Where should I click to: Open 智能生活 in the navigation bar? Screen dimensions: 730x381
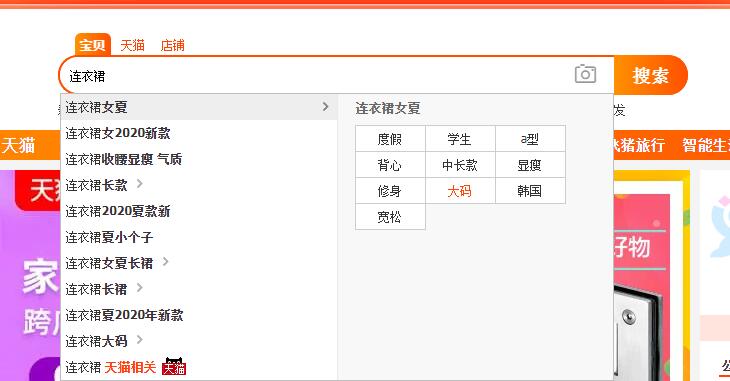(706, 145)
